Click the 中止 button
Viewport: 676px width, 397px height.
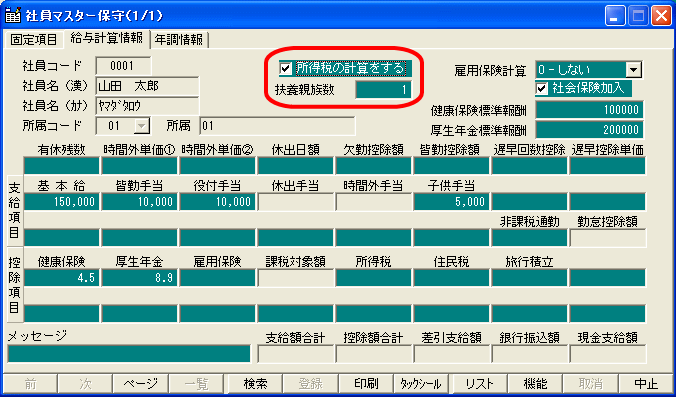point(646,383)
